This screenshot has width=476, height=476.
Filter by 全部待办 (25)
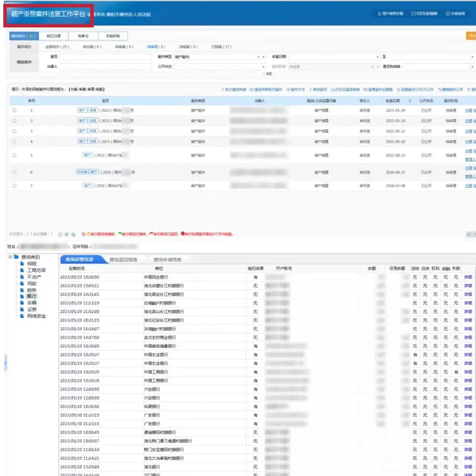coord(57,47)
